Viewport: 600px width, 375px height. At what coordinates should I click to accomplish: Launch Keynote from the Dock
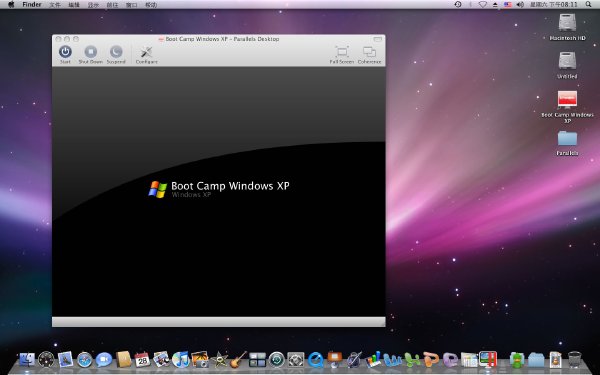[334, 359]
